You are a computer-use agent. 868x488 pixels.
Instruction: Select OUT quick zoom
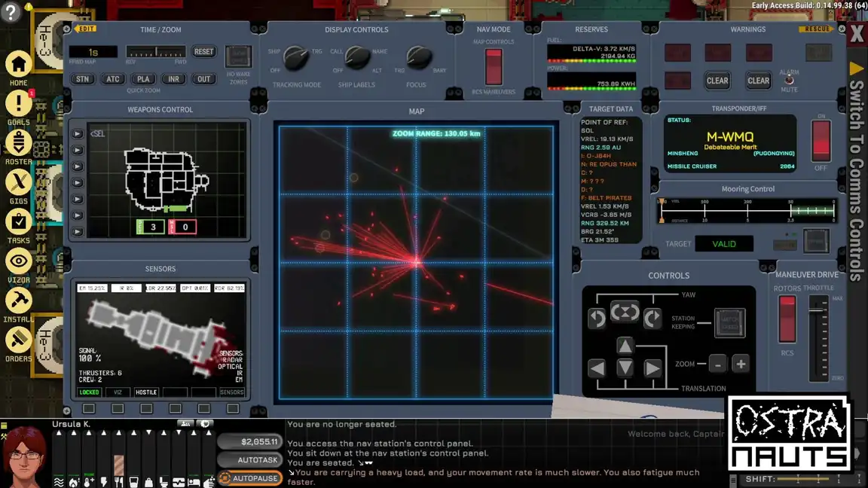(x=203, y=79)
